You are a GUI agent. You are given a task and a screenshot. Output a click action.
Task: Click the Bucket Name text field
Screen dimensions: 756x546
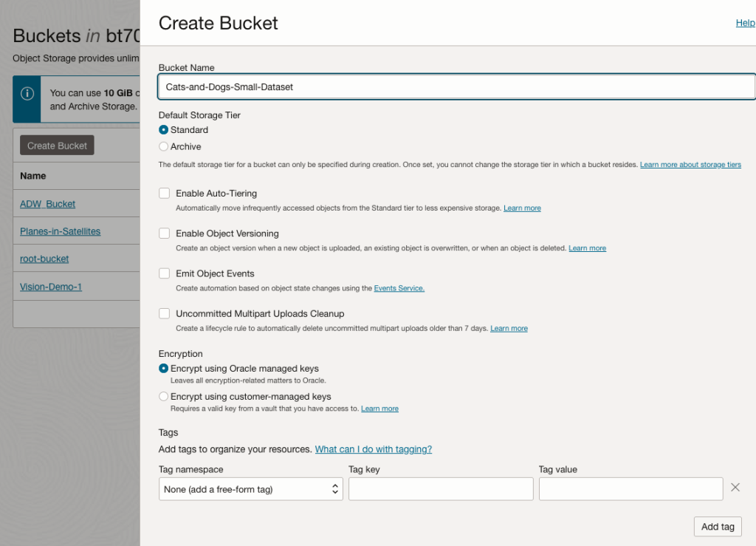(x=456, y=86)
